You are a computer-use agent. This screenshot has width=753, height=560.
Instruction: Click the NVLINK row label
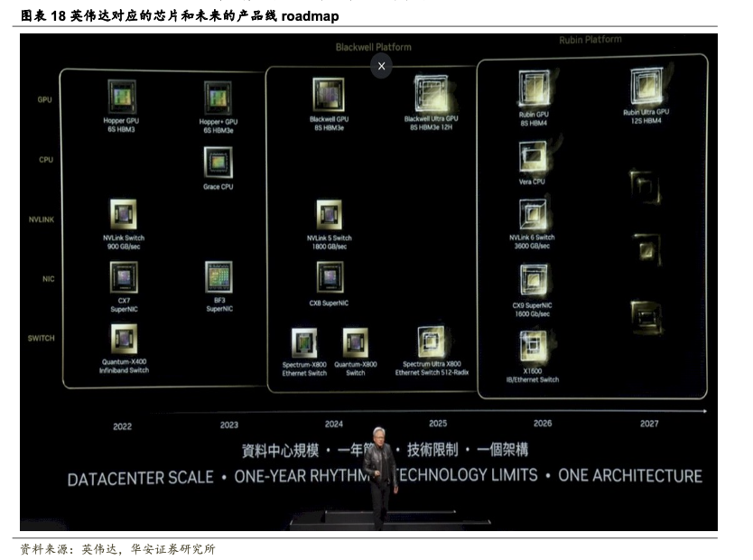(x=42, y=219)
